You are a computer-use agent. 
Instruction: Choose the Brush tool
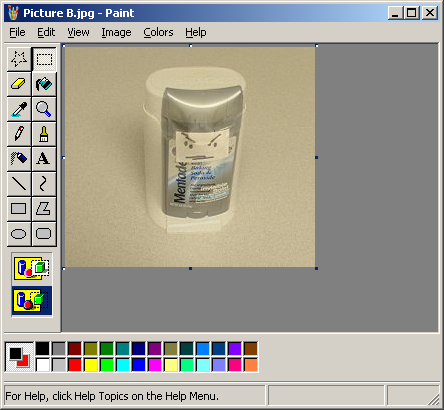[44, 134]
